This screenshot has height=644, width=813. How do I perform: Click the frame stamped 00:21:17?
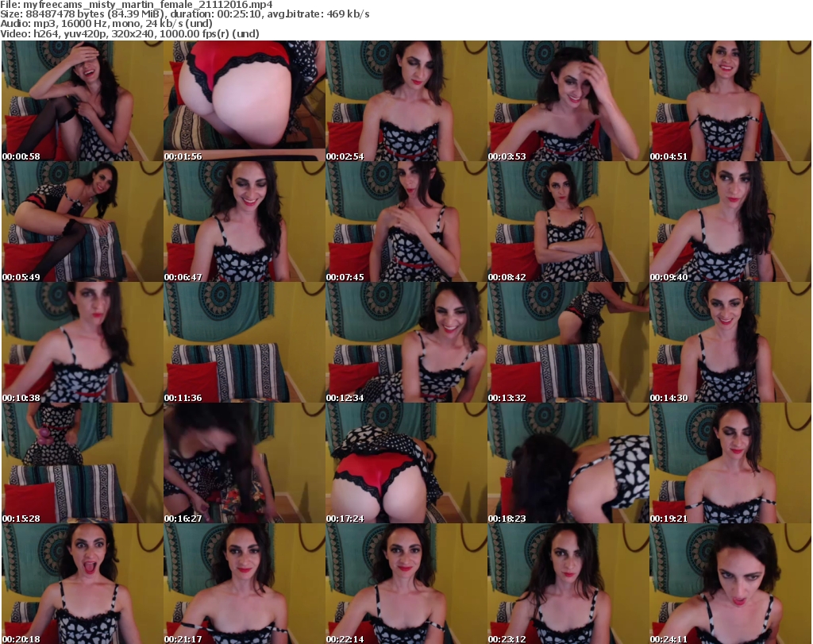tap(245, 584)
